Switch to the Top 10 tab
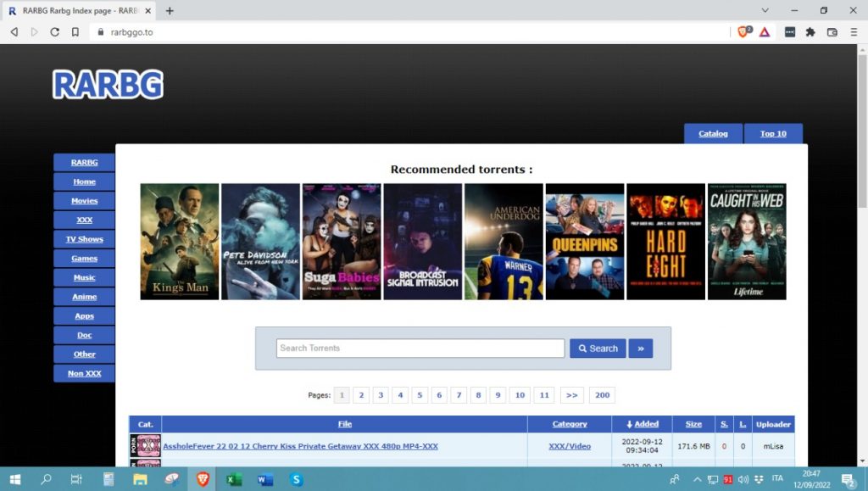 [772, 134]
